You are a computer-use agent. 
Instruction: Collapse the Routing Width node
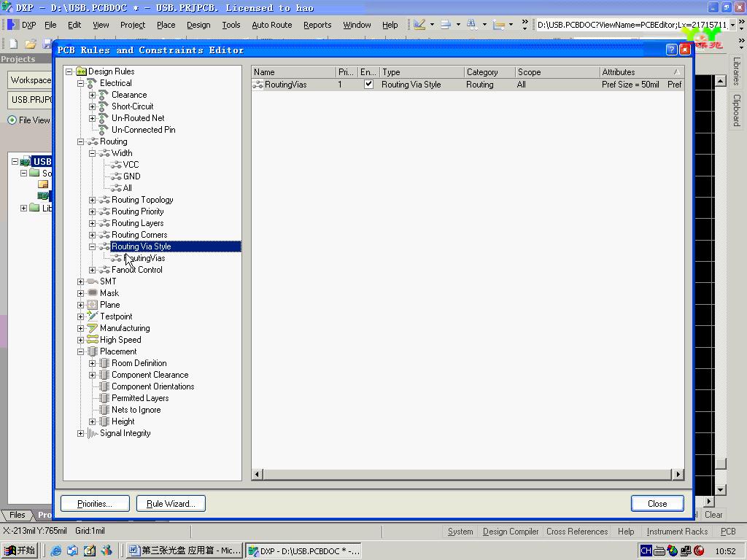93,153
